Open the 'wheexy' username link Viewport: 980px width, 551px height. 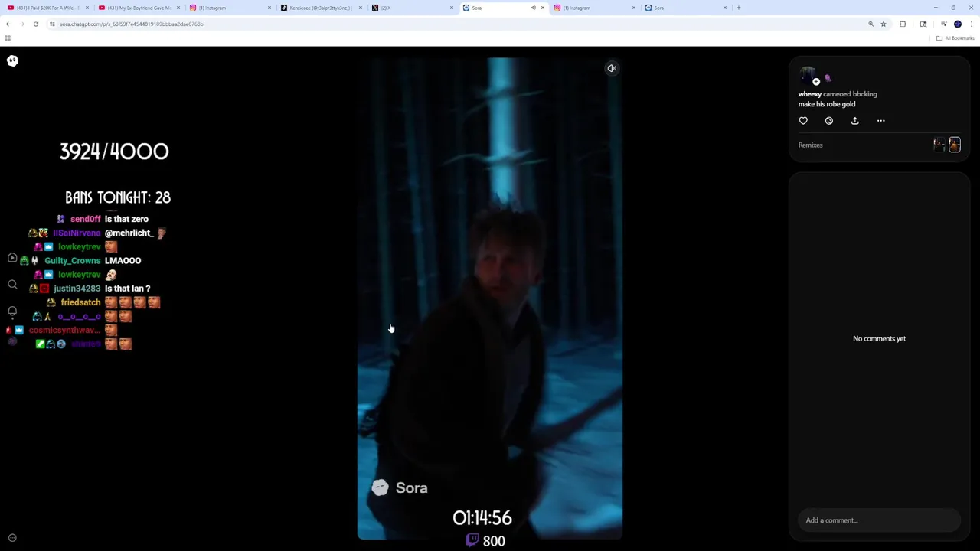(810, 94)
